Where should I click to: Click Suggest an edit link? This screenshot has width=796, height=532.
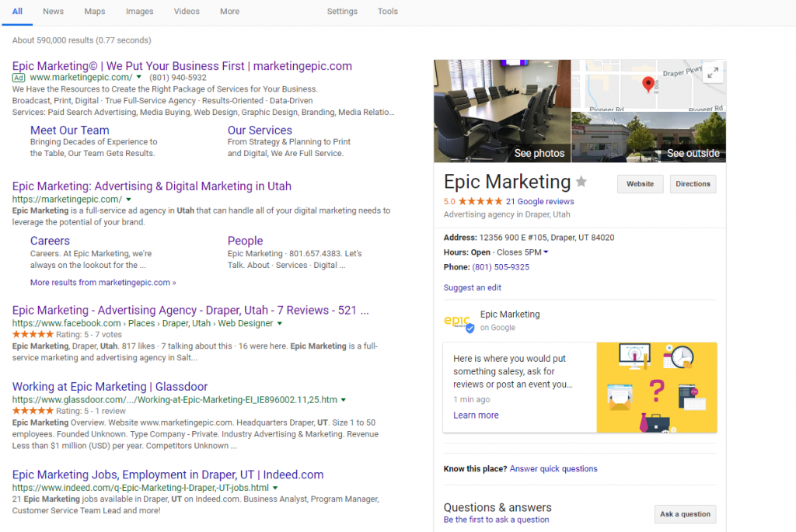coord(472,287)
